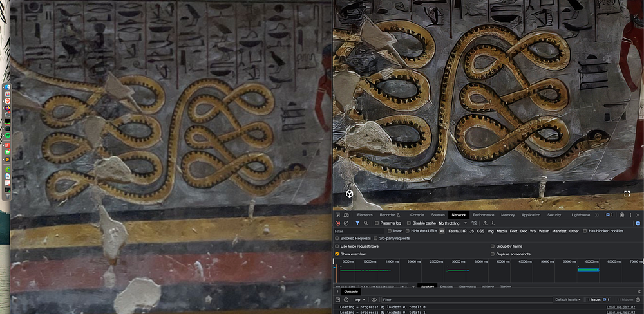This screenshot has height=314, width=644.
Task: Open the No throttling dropdown
Action: [453, 223]
